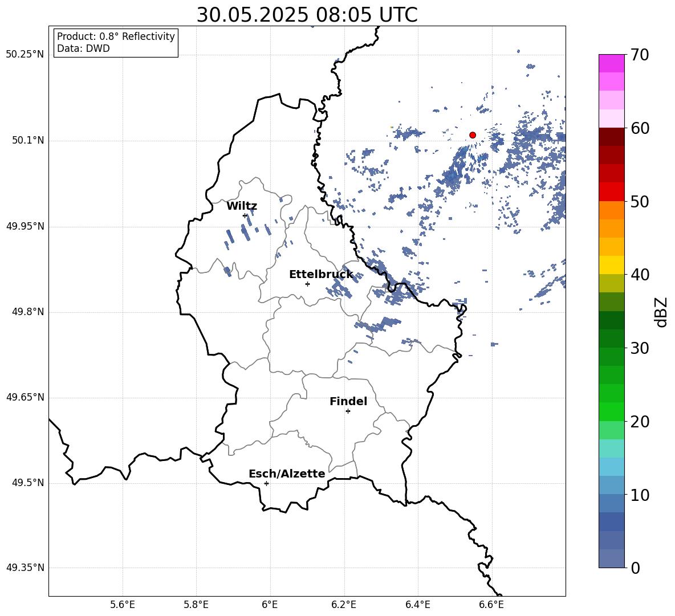Click the 6.6°E longitude label
The image size is (675, 616).
pos(491,605)
